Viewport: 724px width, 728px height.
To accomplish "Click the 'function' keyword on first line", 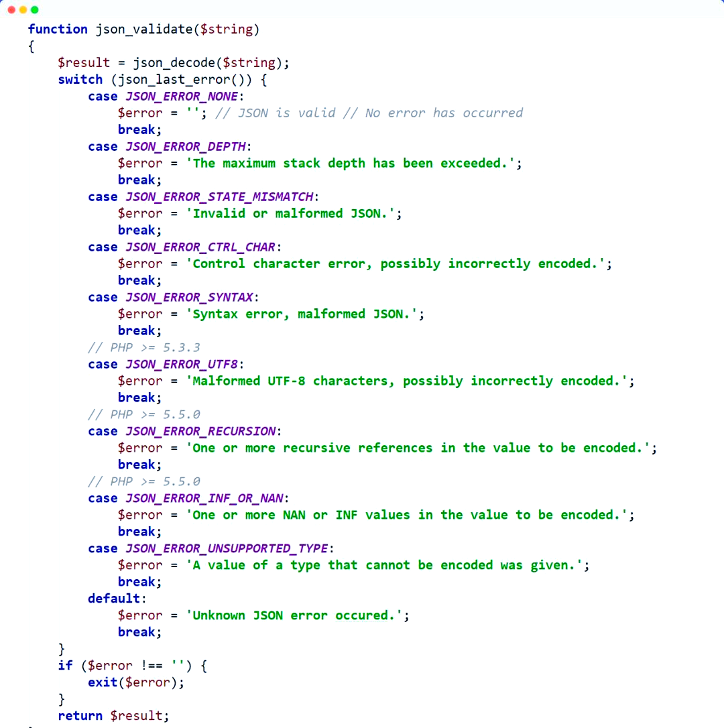I will (x=58, y=29).
